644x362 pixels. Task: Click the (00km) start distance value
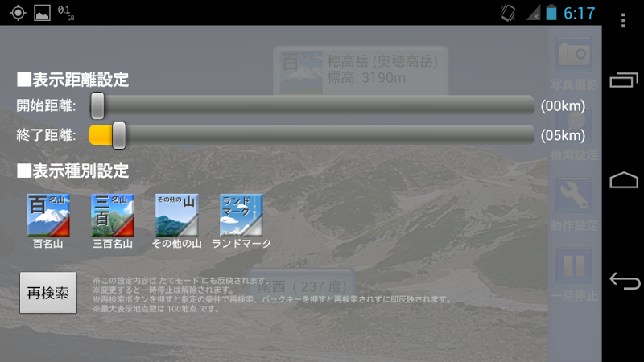[x=563, y=106]
